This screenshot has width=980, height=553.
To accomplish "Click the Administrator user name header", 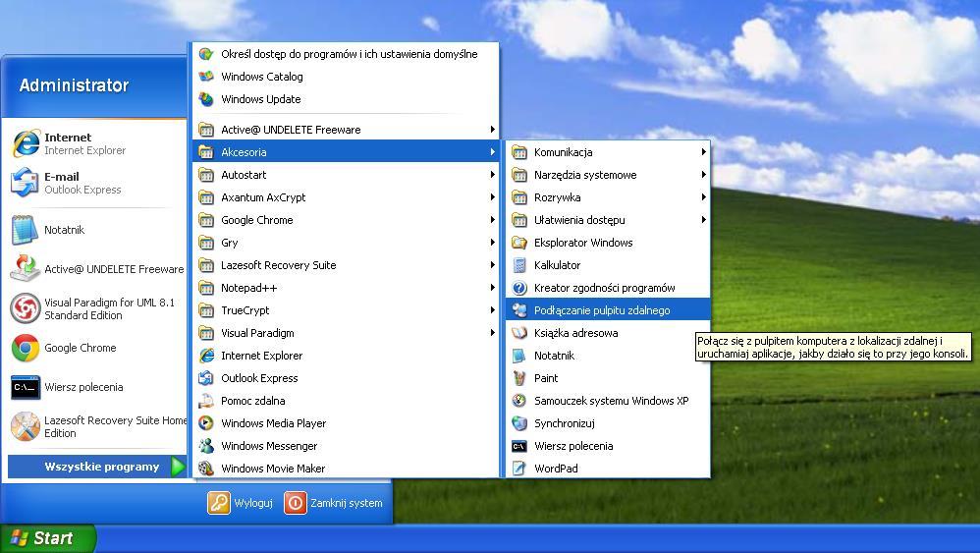I will click(x=74, y=85).
